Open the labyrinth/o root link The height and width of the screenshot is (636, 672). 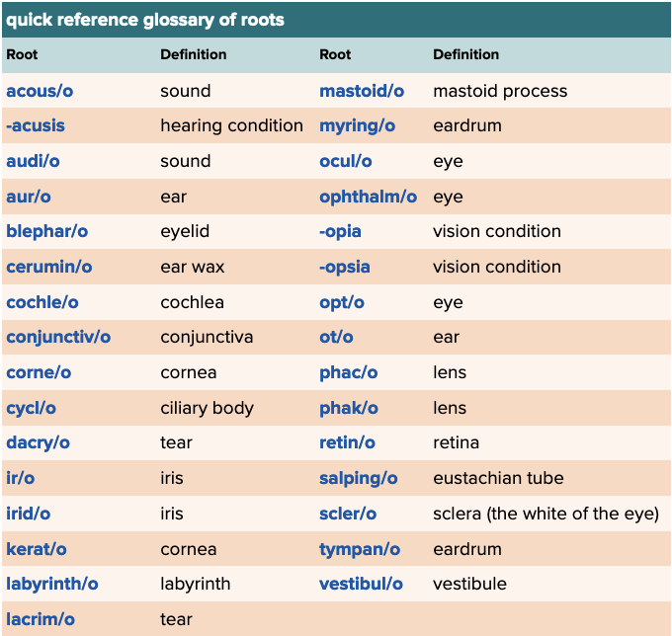click(52, 585)
